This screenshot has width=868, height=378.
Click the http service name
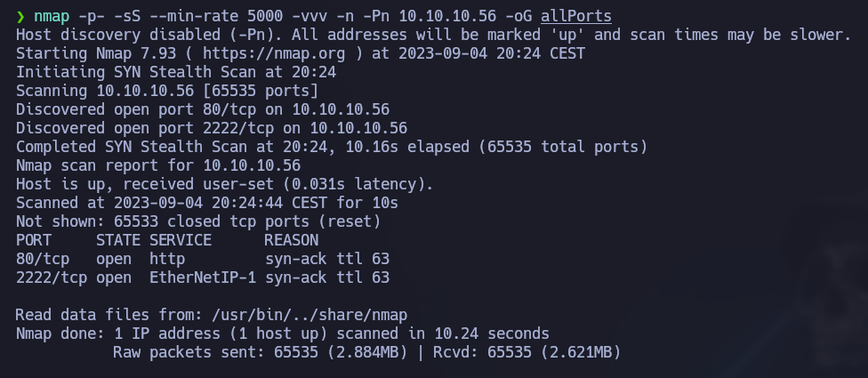167,259
